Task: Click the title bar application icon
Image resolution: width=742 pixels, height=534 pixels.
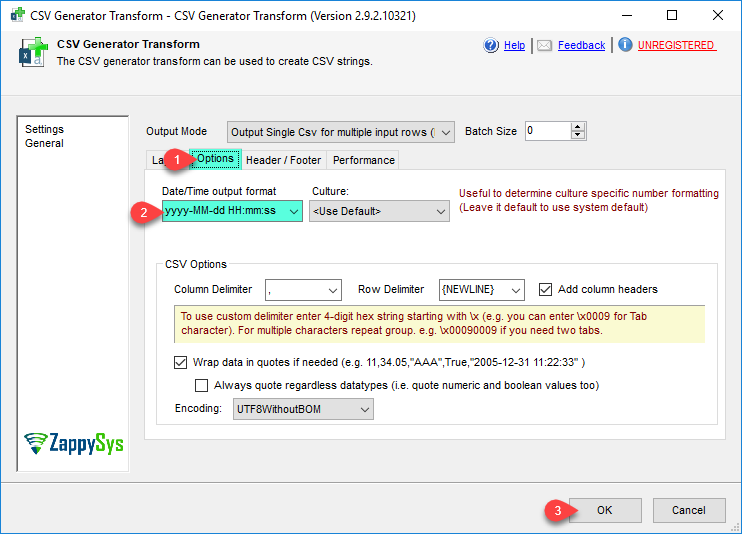Action: 18,15
